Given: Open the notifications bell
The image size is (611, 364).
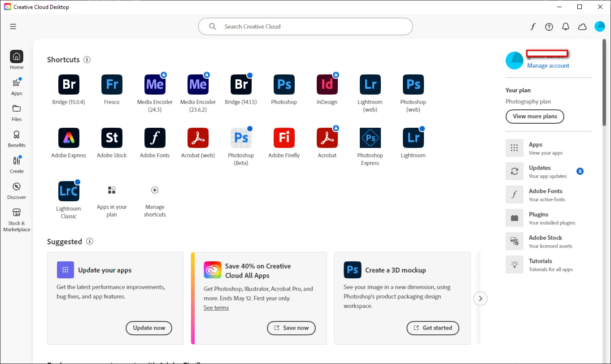Looking at the screenshot, I should tap(566, 26).
